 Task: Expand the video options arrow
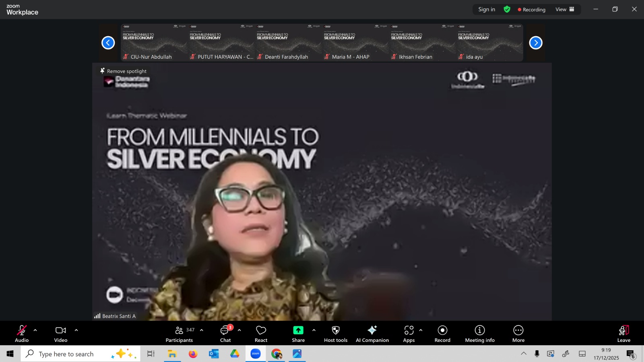(76, 330)
